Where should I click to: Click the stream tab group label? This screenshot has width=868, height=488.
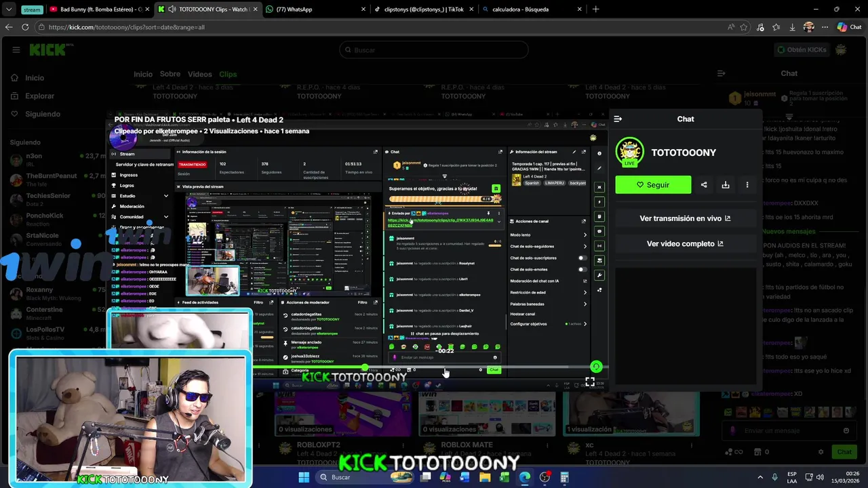point(31,9)
